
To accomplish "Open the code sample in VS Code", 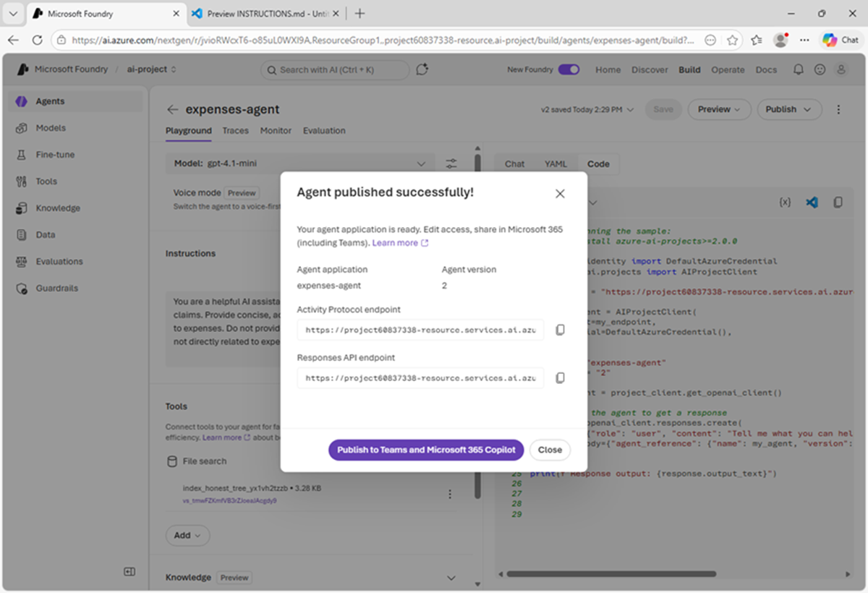I will click(812, 202).
